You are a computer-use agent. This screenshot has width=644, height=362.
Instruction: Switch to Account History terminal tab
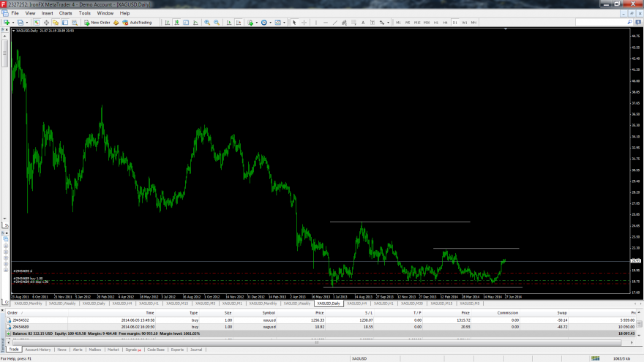pyautogui.click(x=38, y=350)
